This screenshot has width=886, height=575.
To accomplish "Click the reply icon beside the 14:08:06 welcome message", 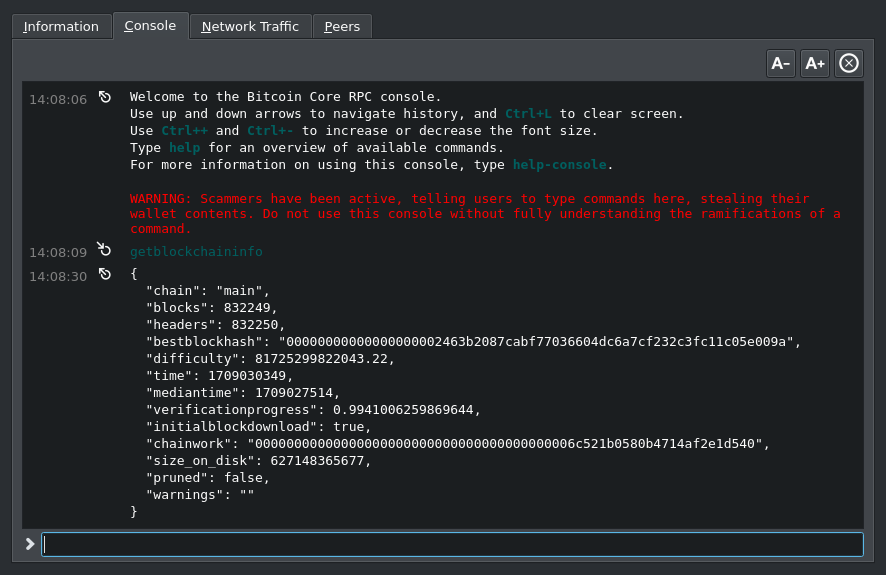I will [105, 97].
